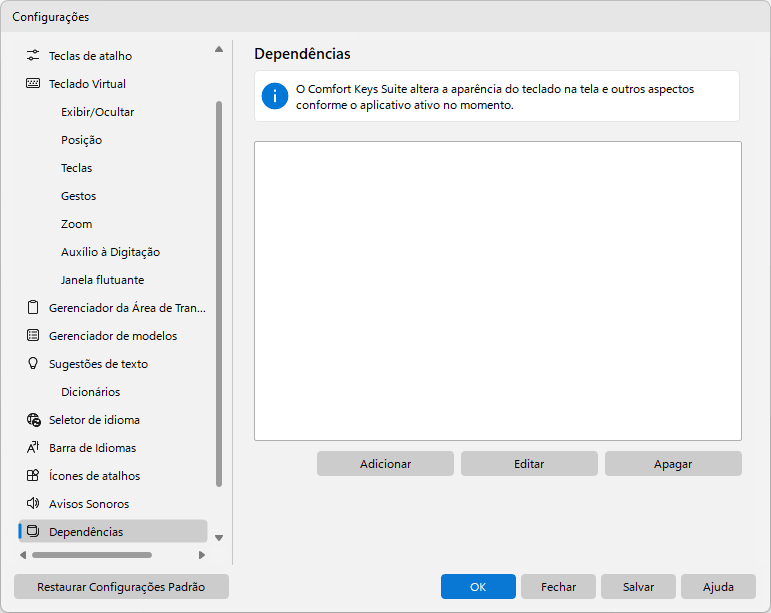Click the clipboard icon for Gerenciador da Área
Viewport: 771px width, 613px height.
[33, 308]
